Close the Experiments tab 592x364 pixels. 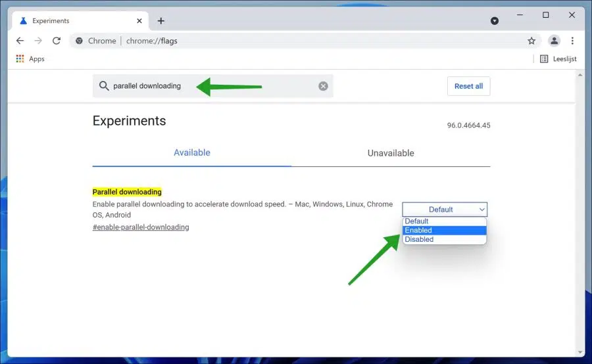139,21
